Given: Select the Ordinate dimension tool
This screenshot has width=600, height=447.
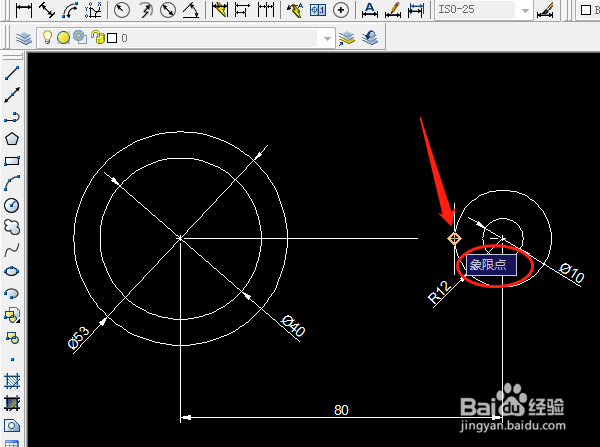Looking at the screenshot, I should point(93,10).
